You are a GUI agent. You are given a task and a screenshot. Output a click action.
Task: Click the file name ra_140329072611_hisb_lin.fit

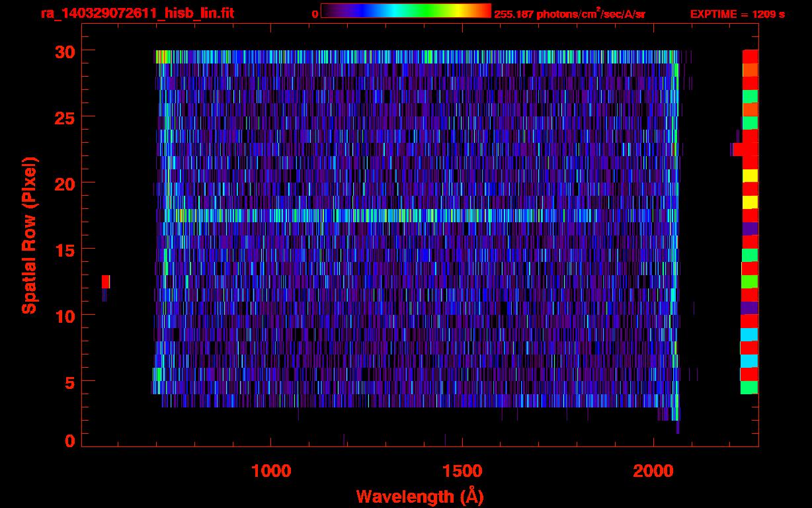[x=137, y=13]
